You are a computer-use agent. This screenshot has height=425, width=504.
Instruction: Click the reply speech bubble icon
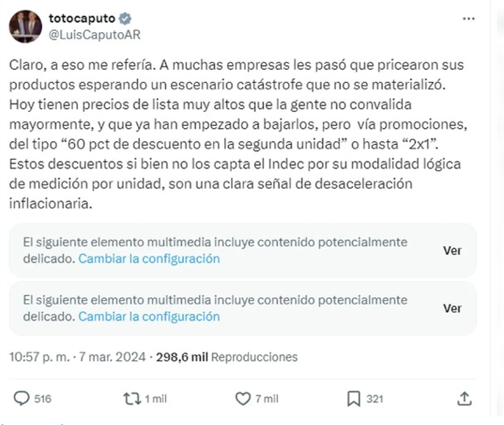[22, 398]
